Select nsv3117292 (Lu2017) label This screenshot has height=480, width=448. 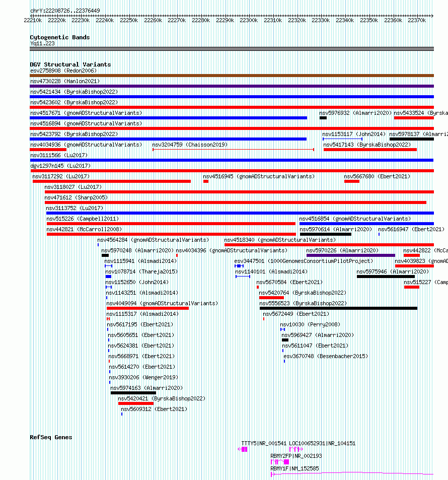pos(61,176)
